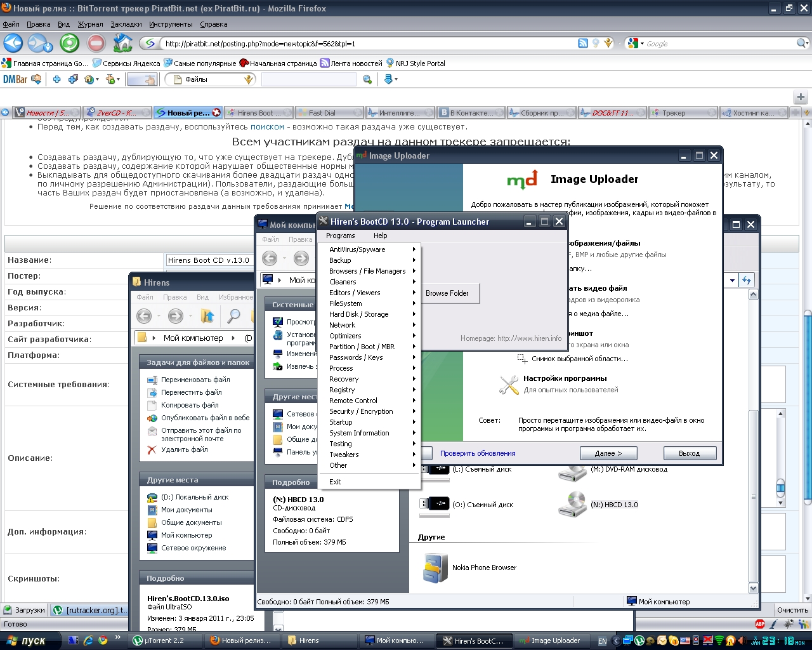Click EN language indicator in taskbar
The height and width of the screenshot is (650, 812).
[x=603, y=641]
